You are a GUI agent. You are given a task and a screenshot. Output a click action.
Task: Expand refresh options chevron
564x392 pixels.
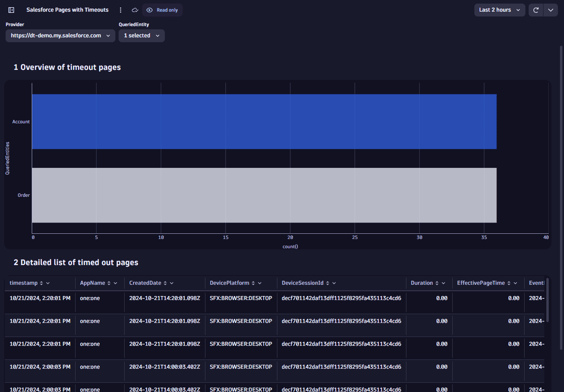point(551,10)
